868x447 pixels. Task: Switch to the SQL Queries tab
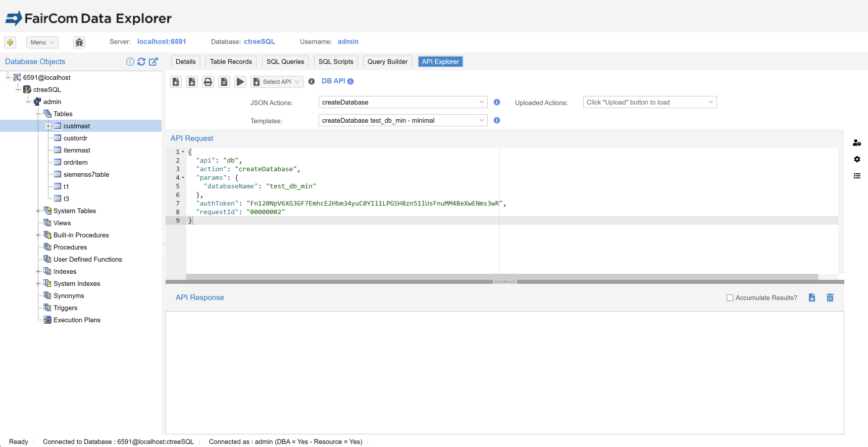285,62
